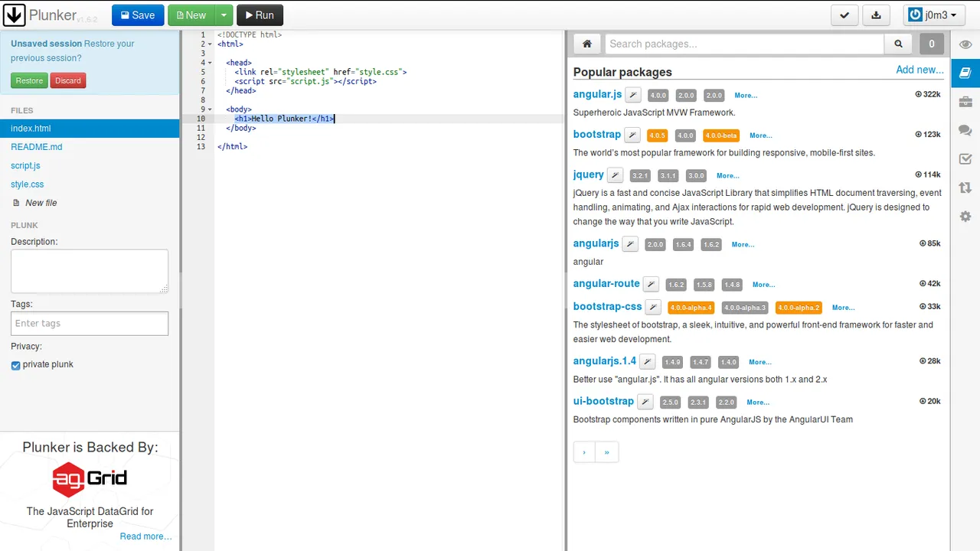Show more versions of angular.js

(x=745, y=96)
